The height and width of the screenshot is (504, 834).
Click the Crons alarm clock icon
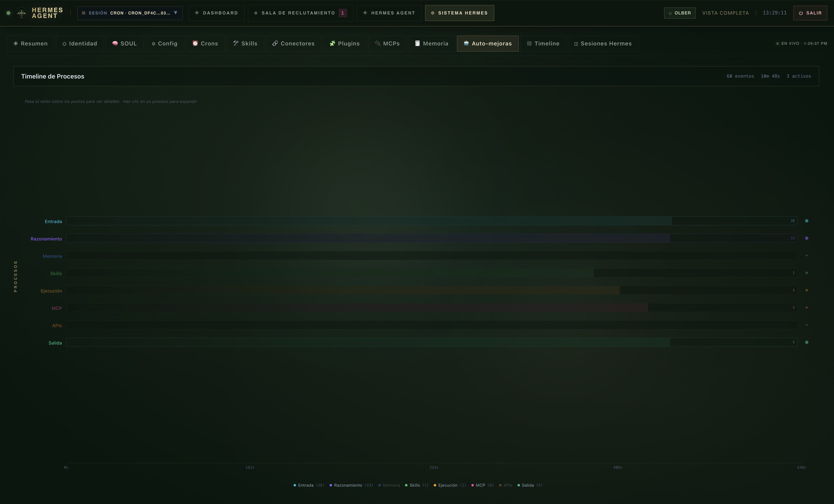[x=195, y=43]
